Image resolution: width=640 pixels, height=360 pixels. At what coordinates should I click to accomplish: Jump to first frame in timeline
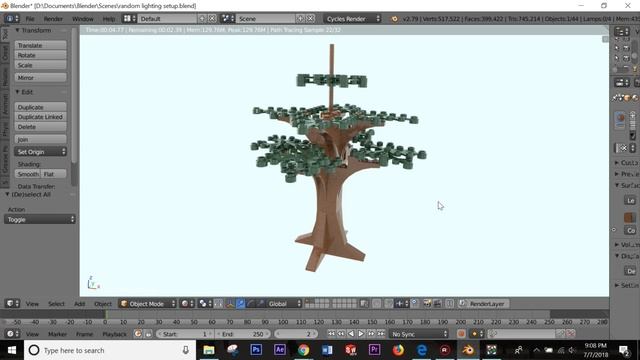331,334
